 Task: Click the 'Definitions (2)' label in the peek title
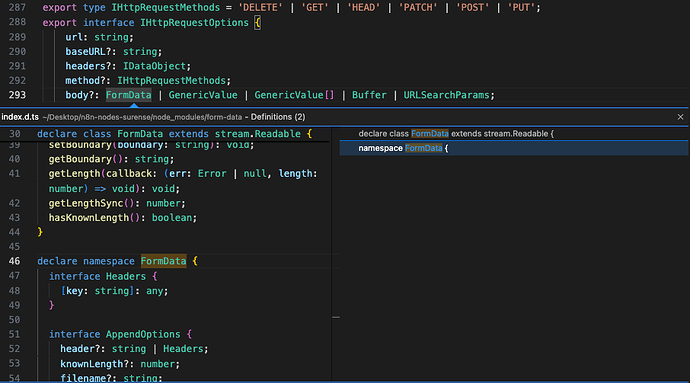tap(278, 117)
